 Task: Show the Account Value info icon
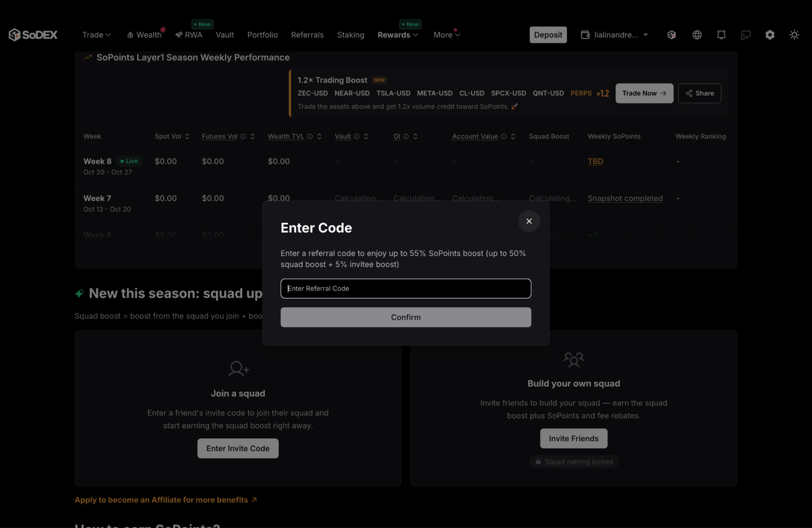click(503, 136)
